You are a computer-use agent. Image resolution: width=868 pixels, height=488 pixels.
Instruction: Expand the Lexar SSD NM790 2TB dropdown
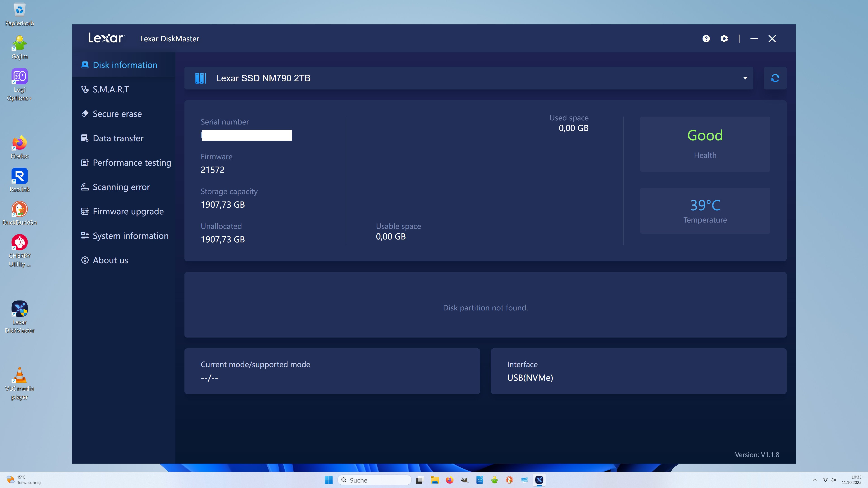tap(745, 78)
